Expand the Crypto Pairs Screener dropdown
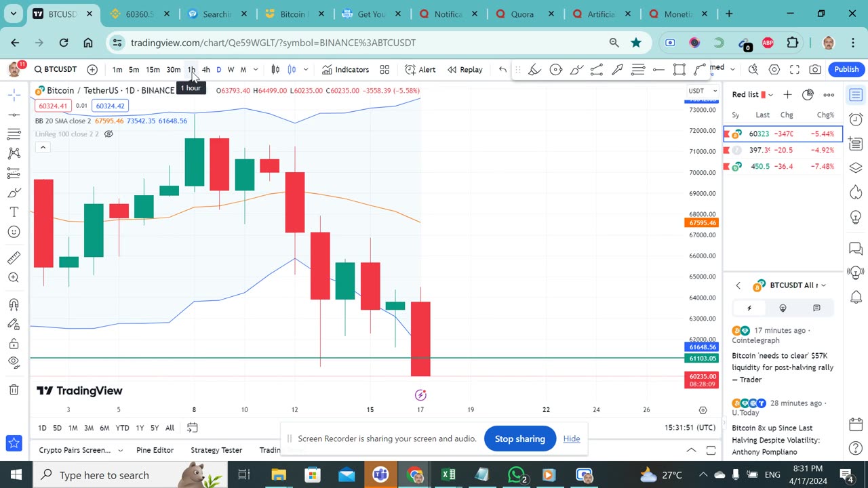868x488 pixels. click(x=120, y=450)
